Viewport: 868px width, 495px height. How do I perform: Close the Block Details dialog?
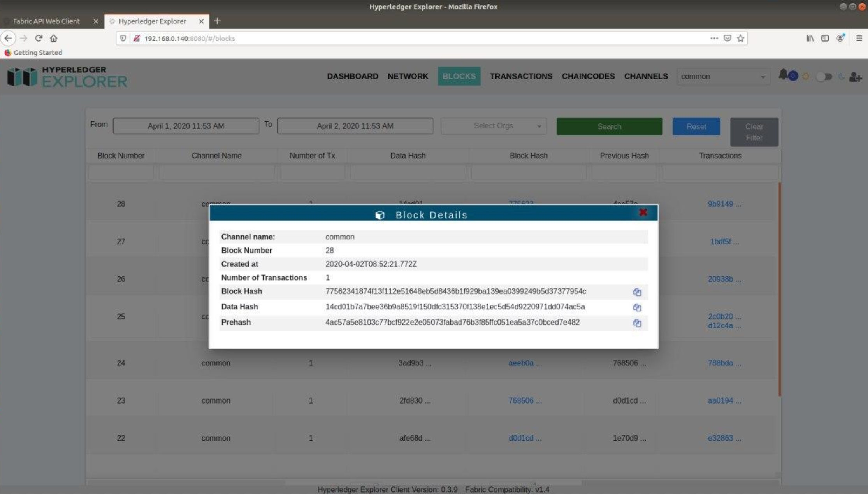[x=643, y=212]
